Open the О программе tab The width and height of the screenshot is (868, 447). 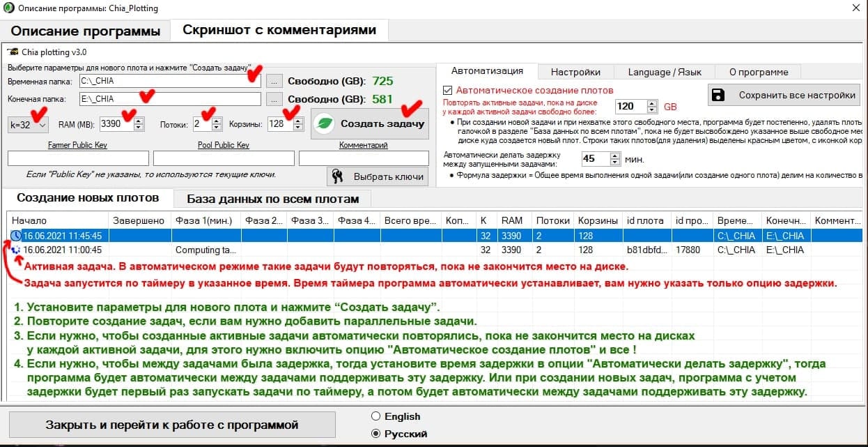pyautogui.click(x=759, y=72)
